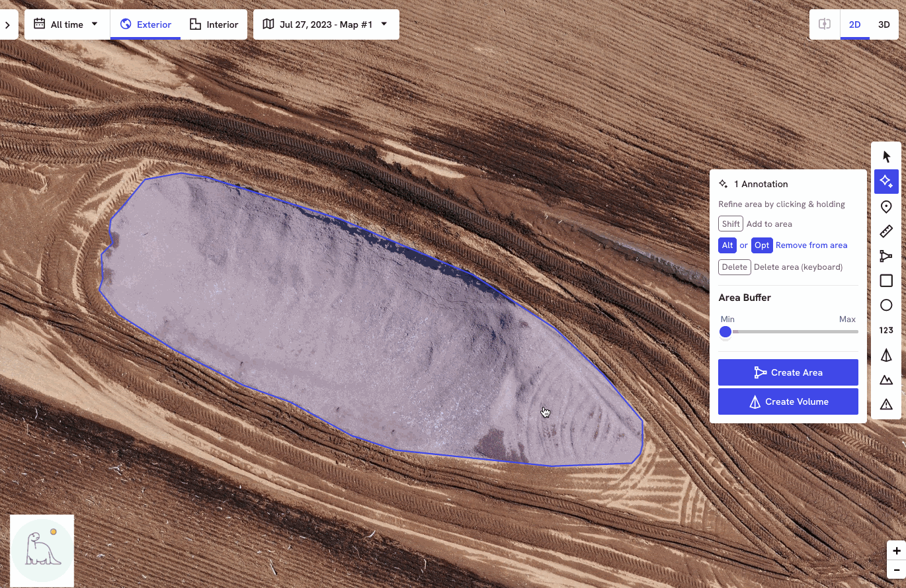This screenshot has height=588, width=906.
Task: Click the warning annotation tool
Action: coord(886,403)
